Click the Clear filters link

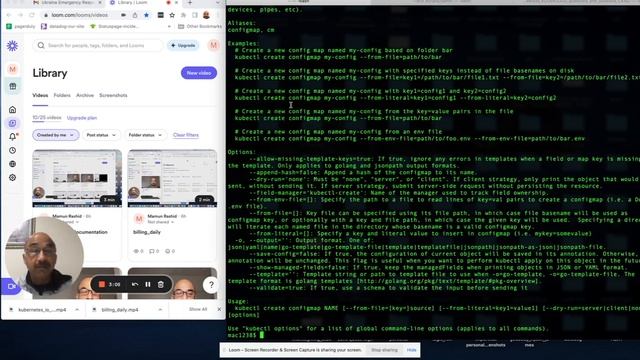click(186, 135)
